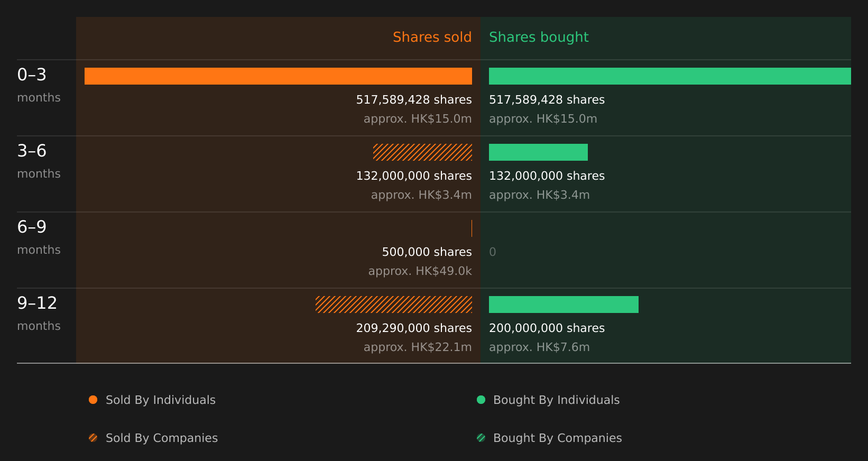Click the green 9–12 months bought bar

pyautogui.click(x=564, y=305)
